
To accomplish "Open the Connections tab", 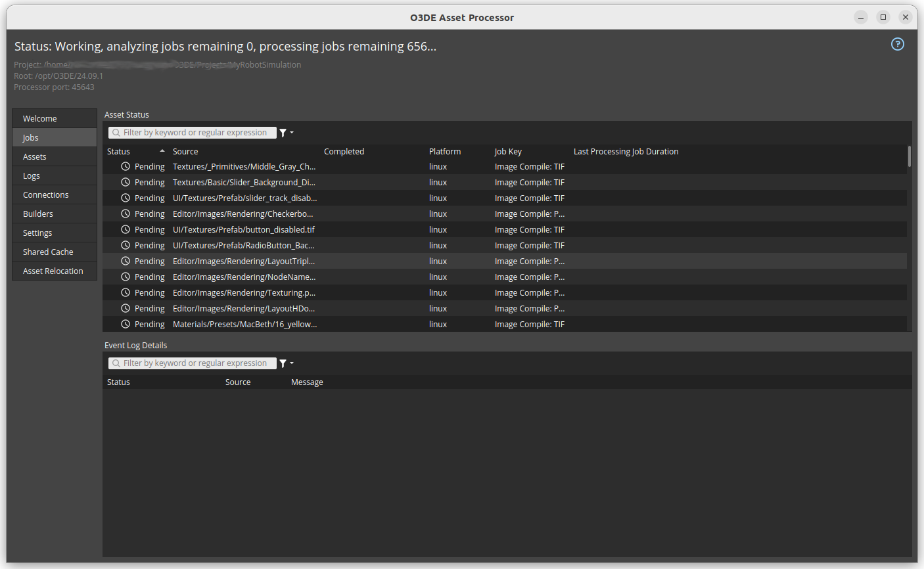I will (55, 195).
